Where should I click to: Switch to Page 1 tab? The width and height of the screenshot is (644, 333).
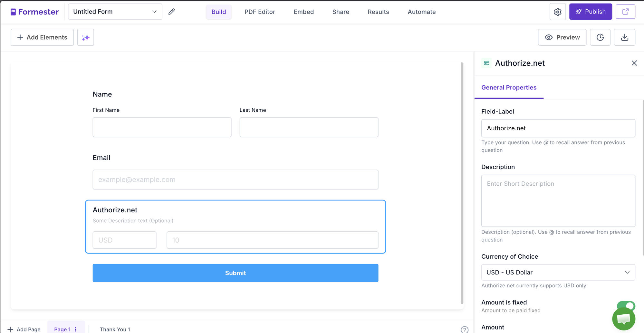coord(62,329)
